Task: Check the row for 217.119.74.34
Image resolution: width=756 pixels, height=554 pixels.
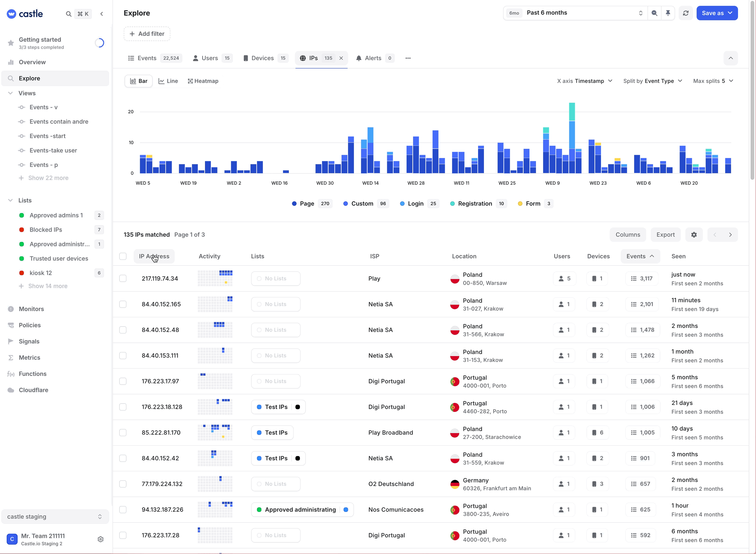Action: pos(123,278)
